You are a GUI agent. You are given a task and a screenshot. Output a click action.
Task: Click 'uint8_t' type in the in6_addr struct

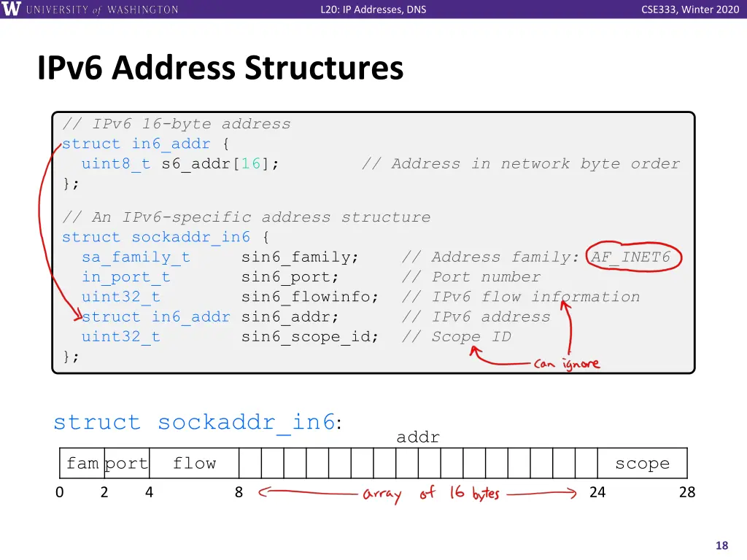tap(116, 164)
